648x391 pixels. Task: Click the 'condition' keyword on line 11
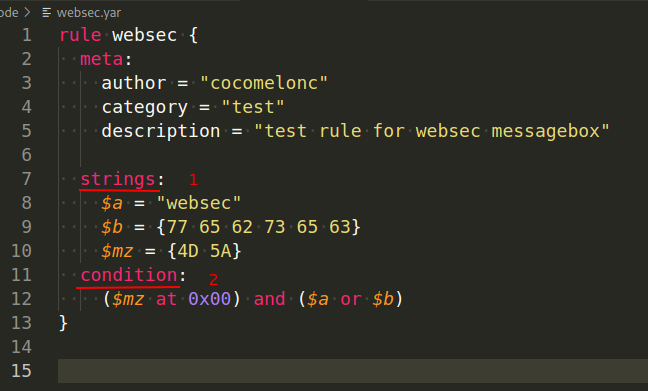129,275
